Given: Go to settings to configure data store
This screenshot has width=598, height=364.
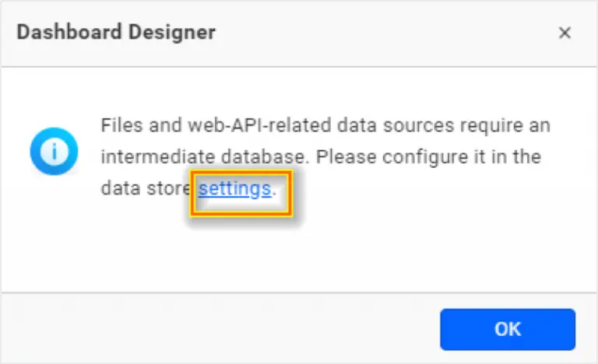Looking at the screenshot, I should [x=234, y=188].
